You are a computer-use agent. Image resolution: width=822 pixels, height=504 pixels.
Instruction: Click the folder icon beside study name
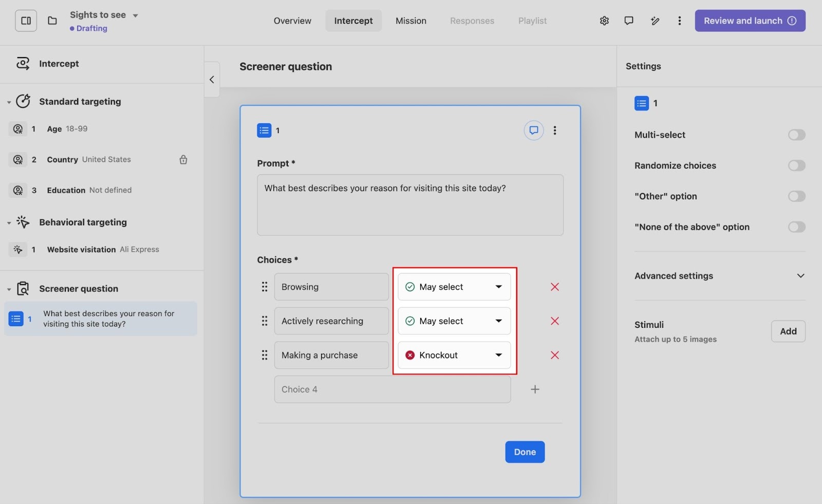click(52, 21)
